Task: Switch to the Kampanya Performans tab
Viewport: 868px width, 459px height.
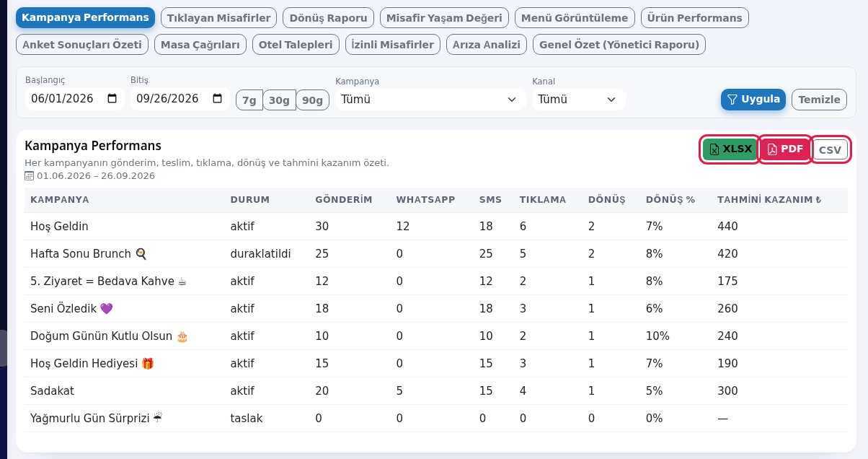Action: click(x=85, y=17)
